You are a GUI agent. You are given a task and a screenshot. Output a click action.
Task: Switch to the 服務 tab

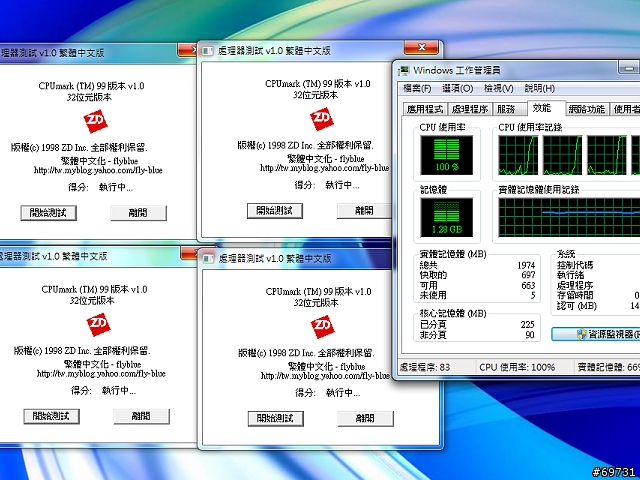[x=509, y=109]
